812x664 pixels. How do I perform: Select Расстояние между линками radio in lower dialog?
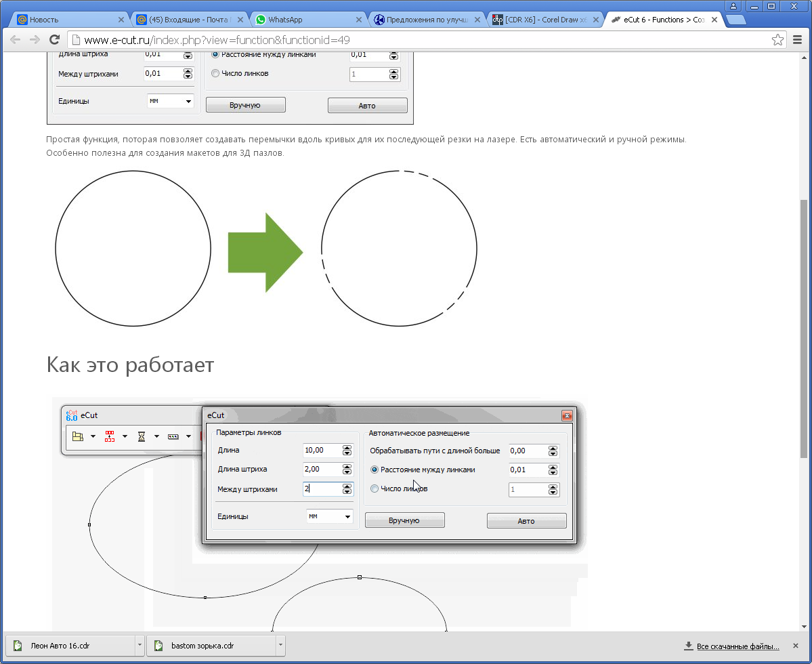[x=375, y=470]
